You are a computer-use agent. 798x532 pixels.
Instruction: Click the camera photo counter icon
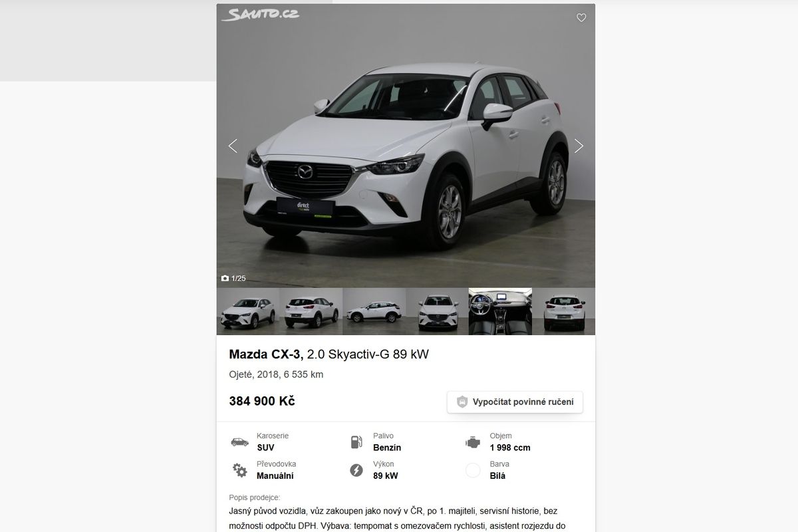[225, 279]
